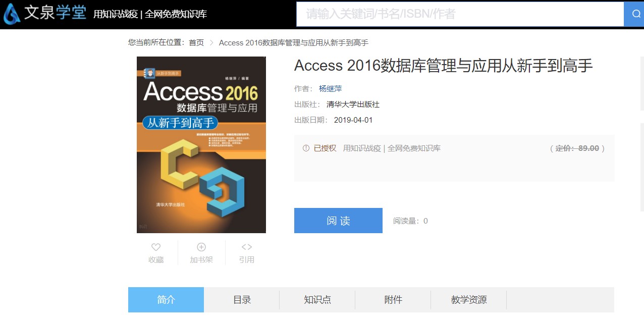644x323 pixels.
Task: Focus the keyword/ISBN search input field
Action: coord(460,14)
